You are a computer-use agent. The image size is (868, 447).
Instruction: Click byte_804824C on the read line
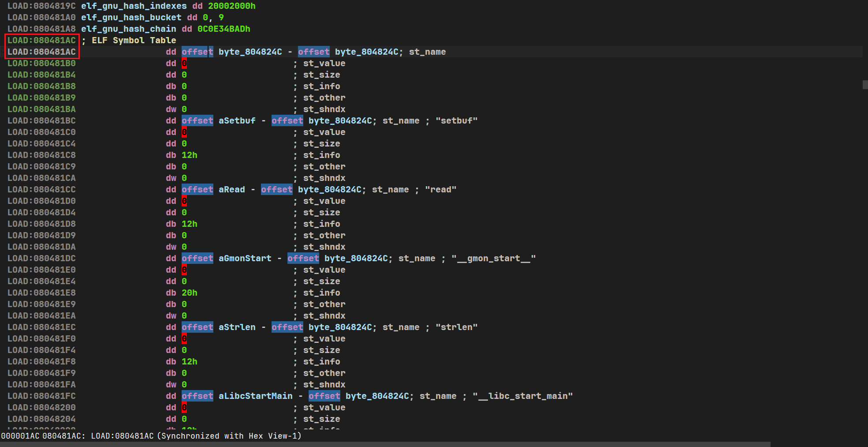coord(330,190)
